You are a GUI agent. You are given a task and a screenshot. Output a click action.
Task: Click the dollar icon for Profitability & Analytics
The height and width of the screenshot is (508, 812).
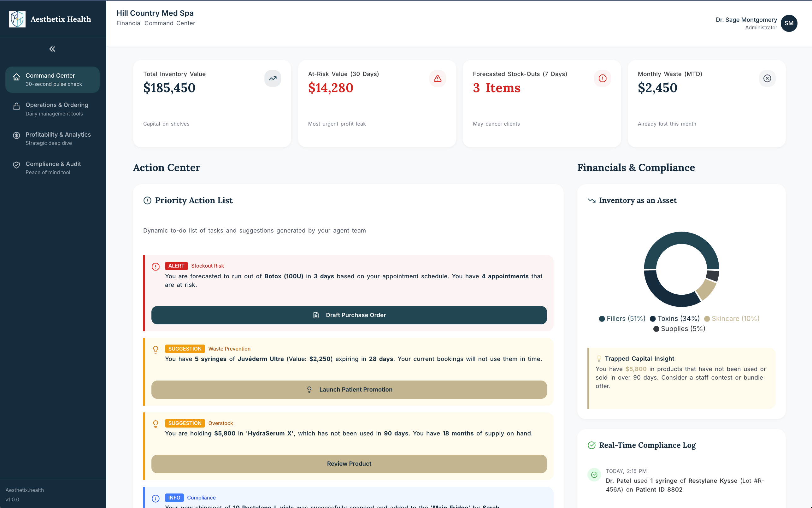pos(17,135)
